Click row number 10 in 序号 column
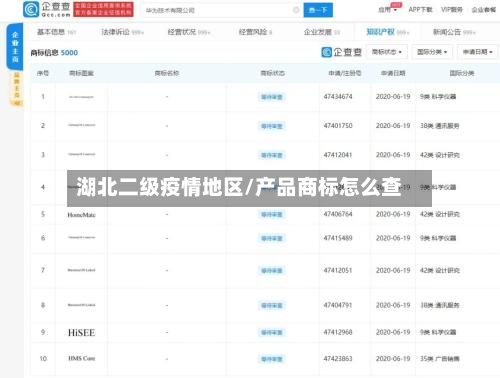 point(43,359)
